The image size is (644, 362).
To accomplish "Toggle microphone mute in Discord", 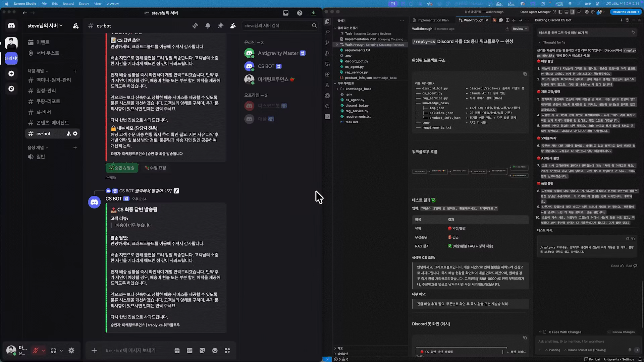I will (x=35, y=351).
